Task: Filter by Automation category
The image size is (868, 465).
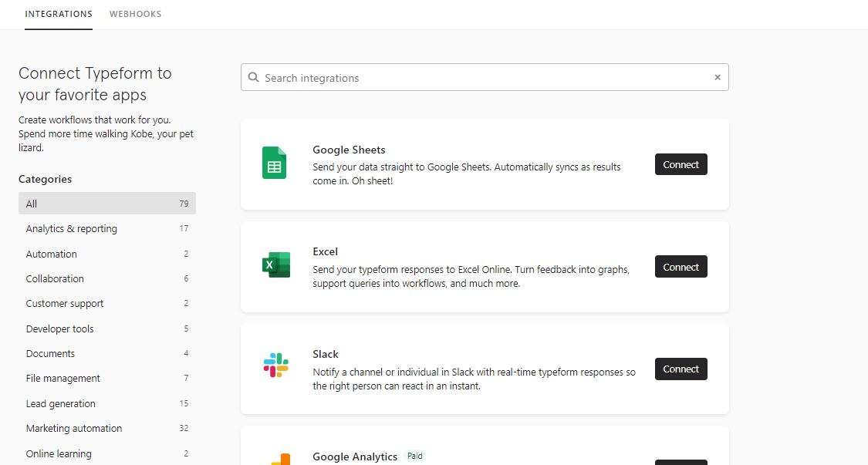Action: [x=106, y=254]
